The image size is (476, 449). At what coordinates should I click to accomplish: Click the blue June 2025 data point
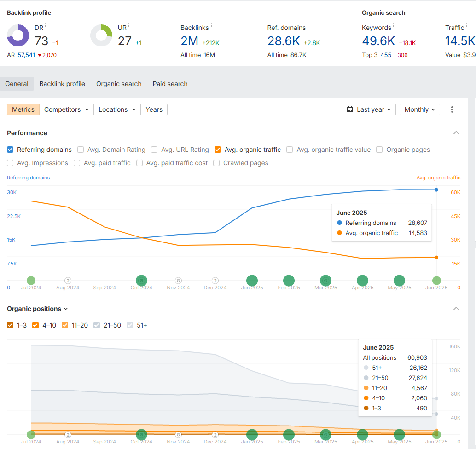pos(436,190)
